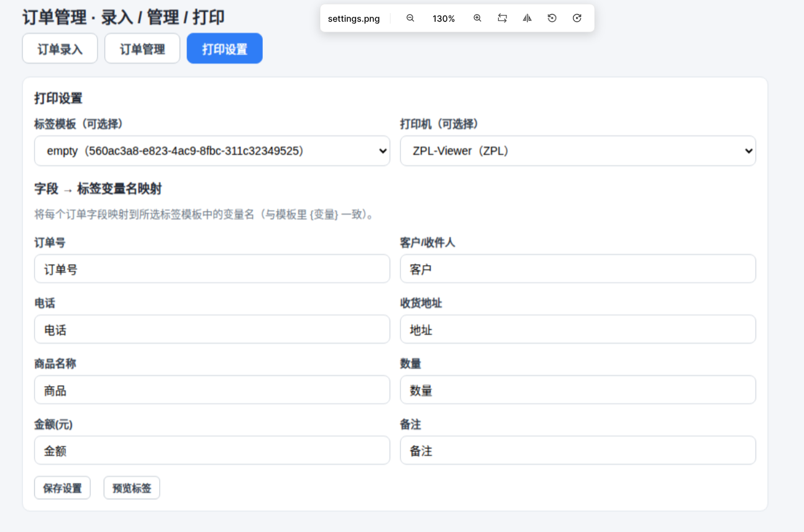
Task: Select the 金额(元) mapping input
Action: pyautogui.click(x=212, y=450)
